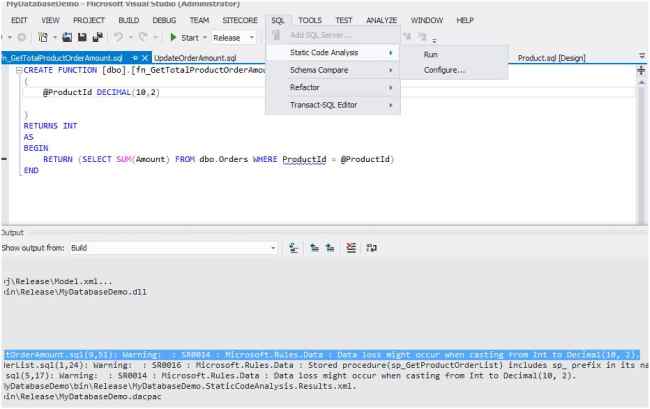Expand the Schema Compare submenu
Screen dimensions: 650x409
(x=333, y=70)
